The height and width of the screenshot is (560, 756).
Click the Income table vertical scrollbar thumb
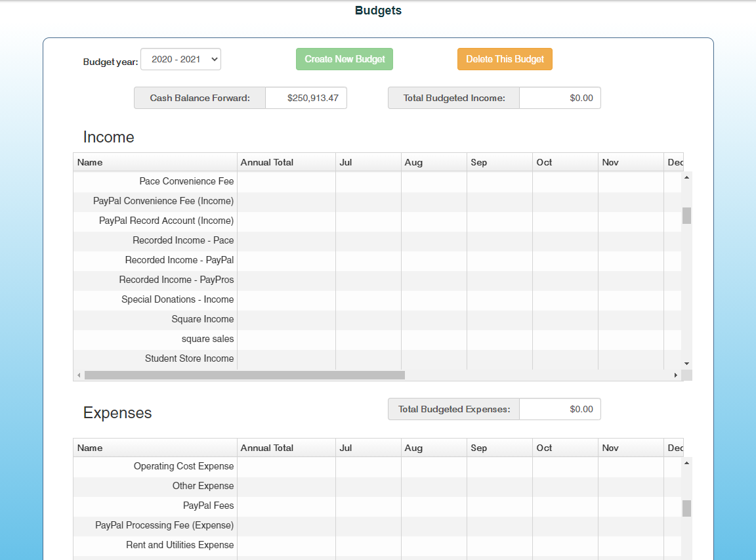pos(686,215)
